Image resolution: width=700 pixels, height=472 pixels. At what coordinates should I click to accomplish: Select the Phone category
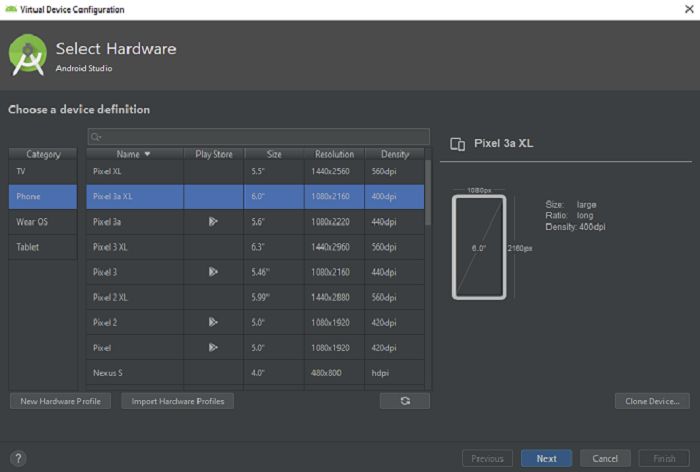[x=43, y=196]
